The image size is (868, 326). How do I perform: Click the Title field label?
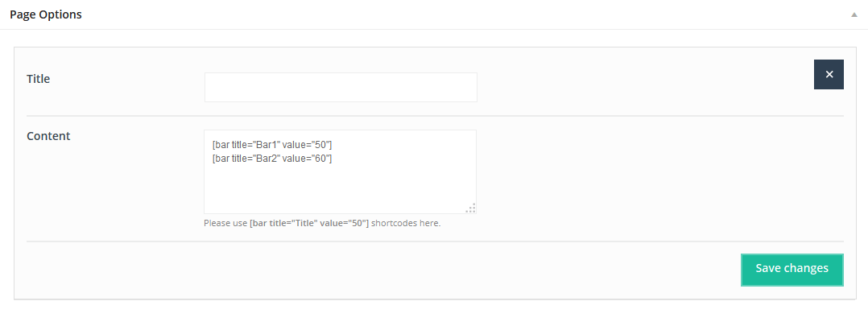click(x=39, y=79)
